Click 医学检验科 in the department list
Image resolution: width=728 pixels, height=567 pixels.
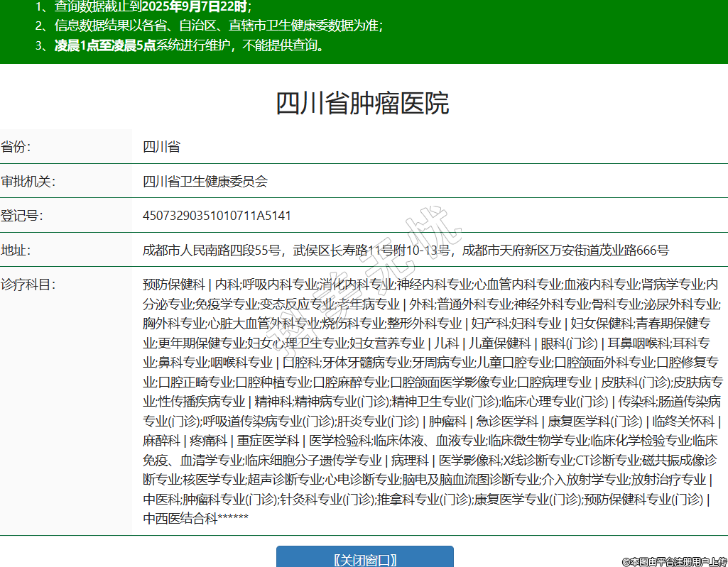[339, 440]
